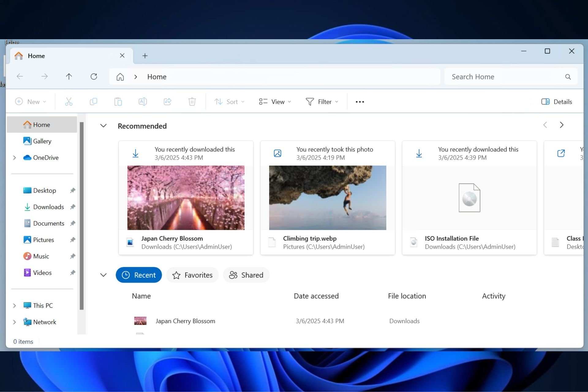
Task: Expand This PC tree node
Action: click(x=14, y=306)
